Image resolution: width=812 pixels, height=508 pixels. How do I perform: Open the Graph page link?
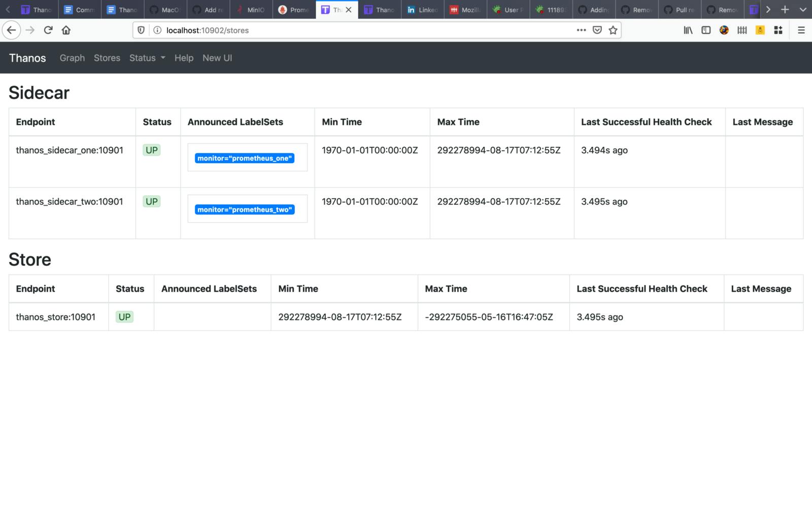72,58
